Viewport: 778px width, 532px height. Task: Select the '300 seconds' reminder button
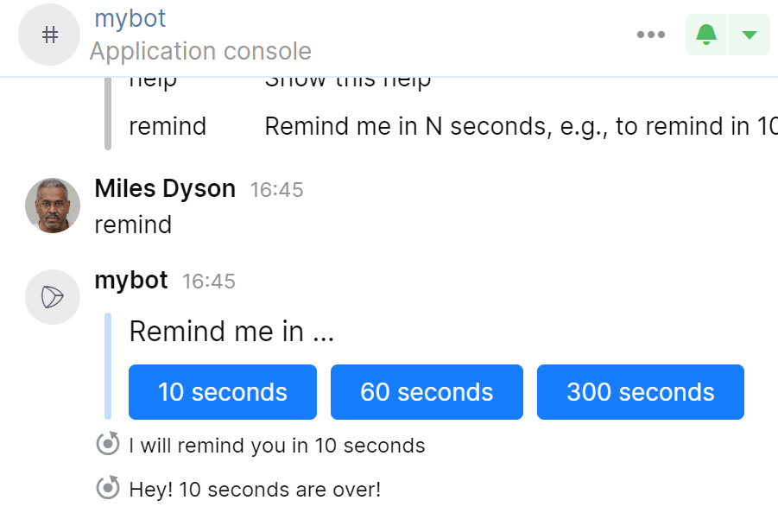[x=640, y=392]
